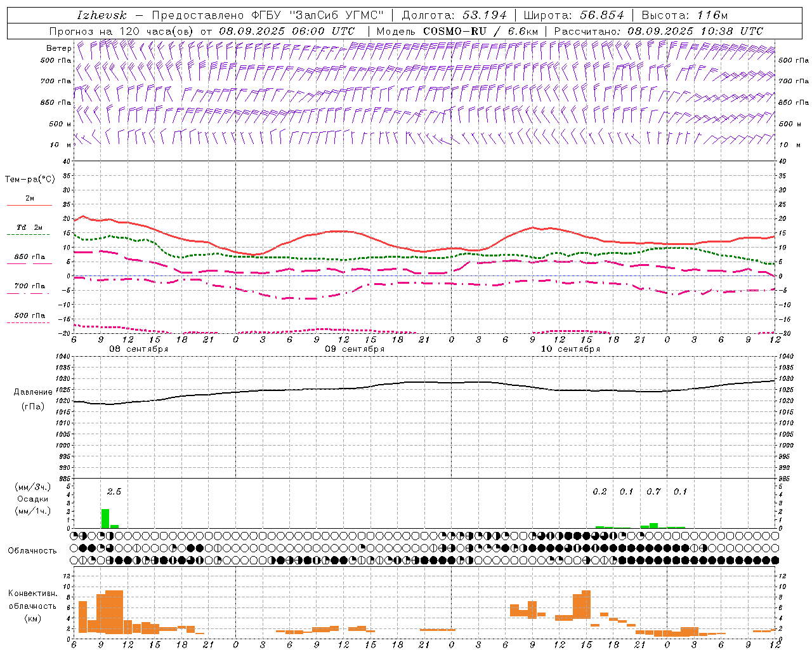Viewport: 812px width, 650px height.
Task: Click the '08 сентября' date label
Action: coord(138,349)
